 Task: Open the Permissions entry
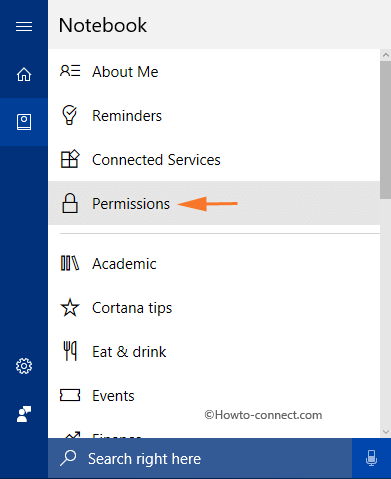tap(214, 203)
